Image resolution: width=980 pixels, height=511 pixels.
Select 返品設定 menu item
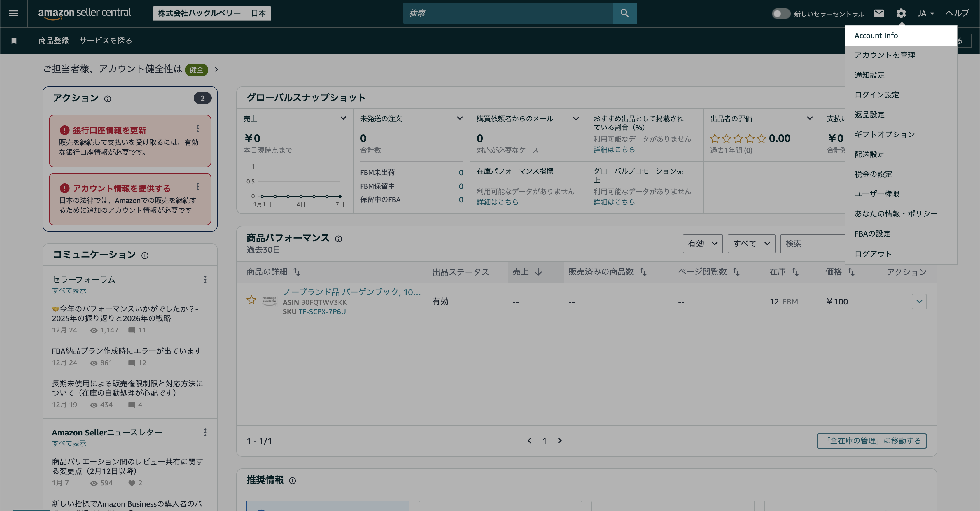click(901, 115)
